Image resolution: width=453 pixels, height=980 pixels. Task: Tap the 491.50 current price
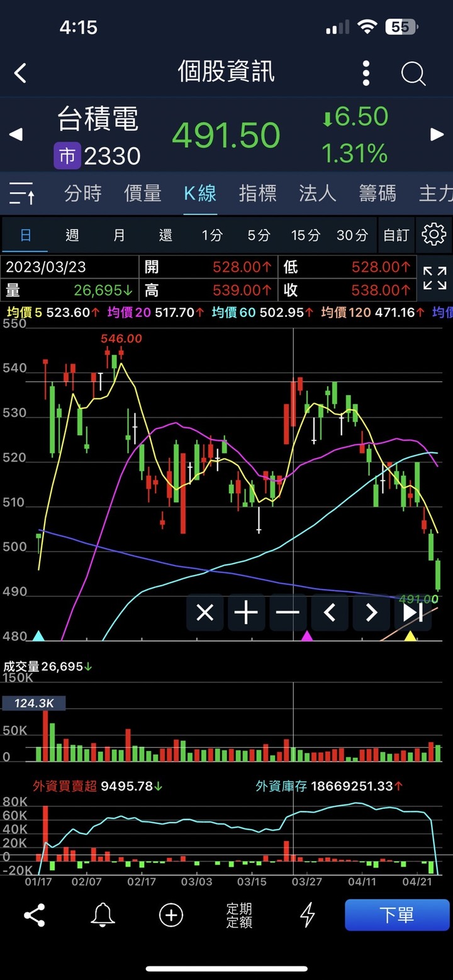tap(226, 135)
